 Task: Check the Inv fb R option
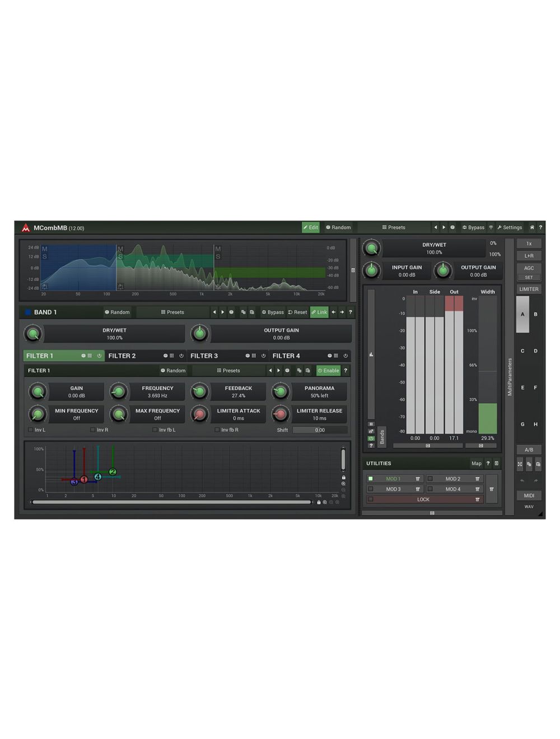[217, 430]
